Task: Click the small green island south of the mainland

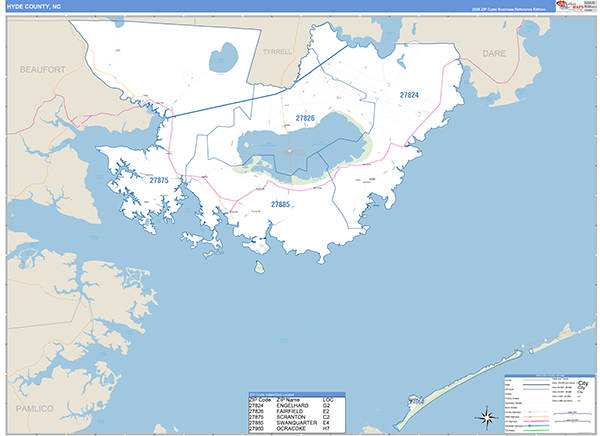Action: click(259, 267)
